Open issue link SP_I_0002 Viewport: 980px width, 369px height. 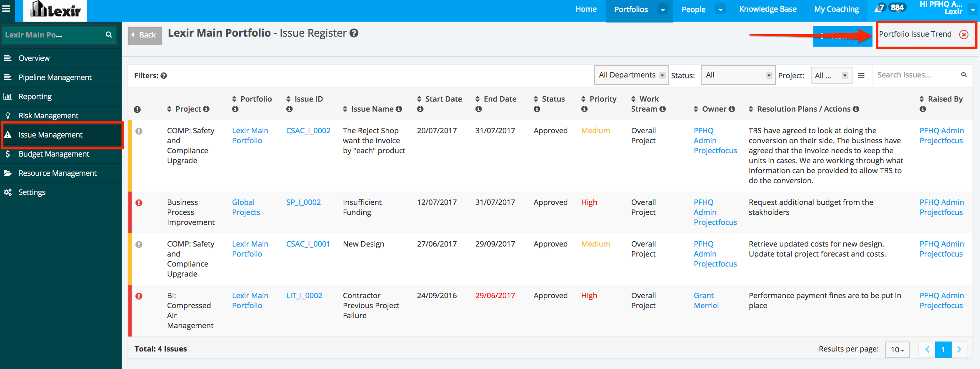click(303, 202)
